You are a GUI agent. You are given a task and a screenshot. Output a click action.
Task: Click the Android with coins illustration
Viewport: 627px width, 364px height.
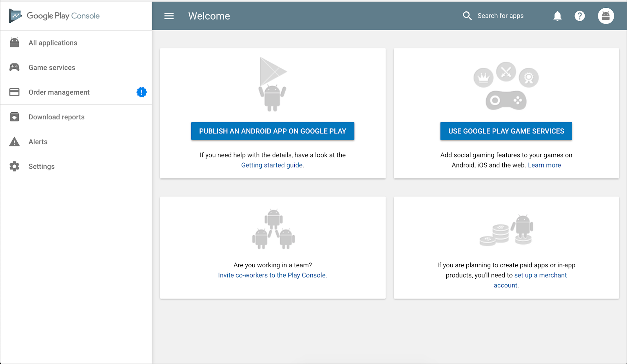point(506,230)
